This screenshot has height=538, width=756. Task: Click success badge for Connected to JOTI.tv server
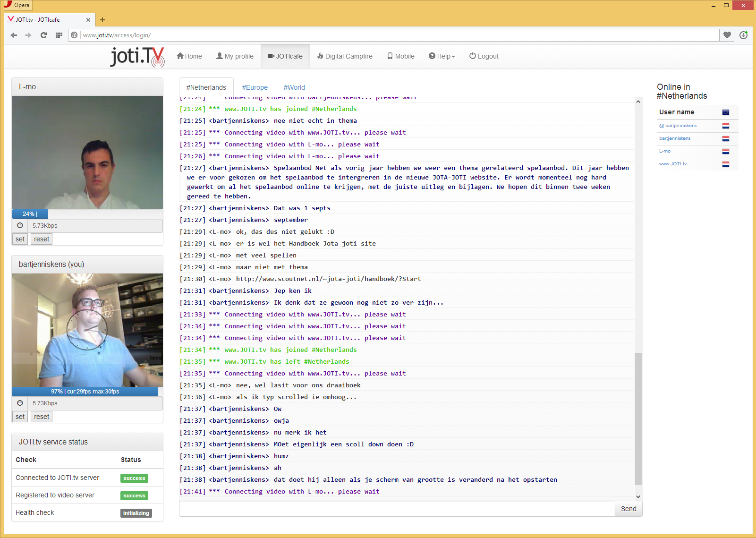coord(134,478)
